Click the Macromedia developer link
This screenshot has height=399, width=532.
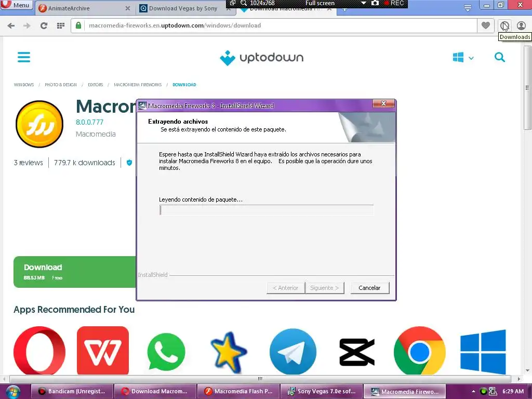click(96, 134)
